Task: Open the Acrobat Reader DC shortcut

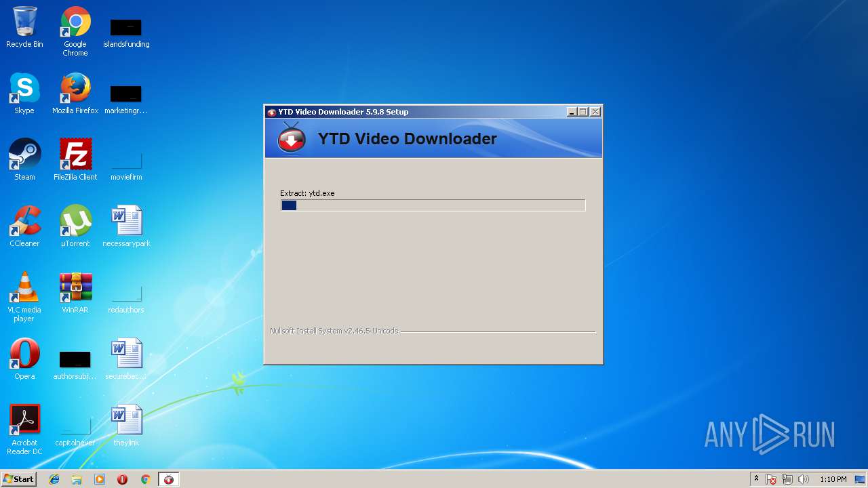Action: click(24, 430)
